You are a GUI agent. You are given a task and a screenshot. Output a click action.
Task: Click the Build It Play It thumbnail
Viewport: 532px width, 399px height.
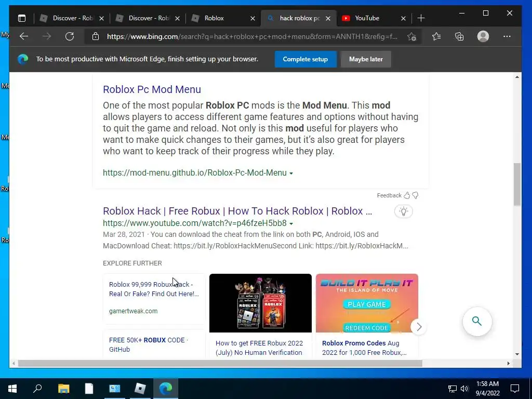(x=367, y=303)
